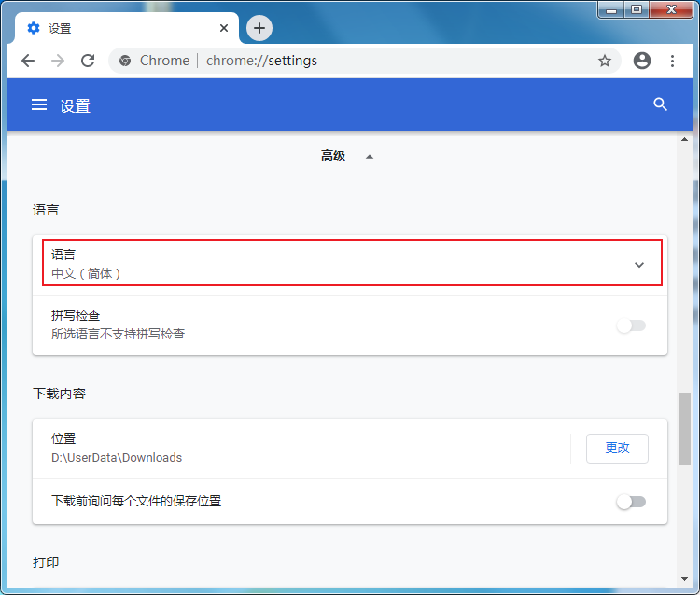Select the 设置 browser tab
Viewport: 700px width, 595px height.
point(127,28)
